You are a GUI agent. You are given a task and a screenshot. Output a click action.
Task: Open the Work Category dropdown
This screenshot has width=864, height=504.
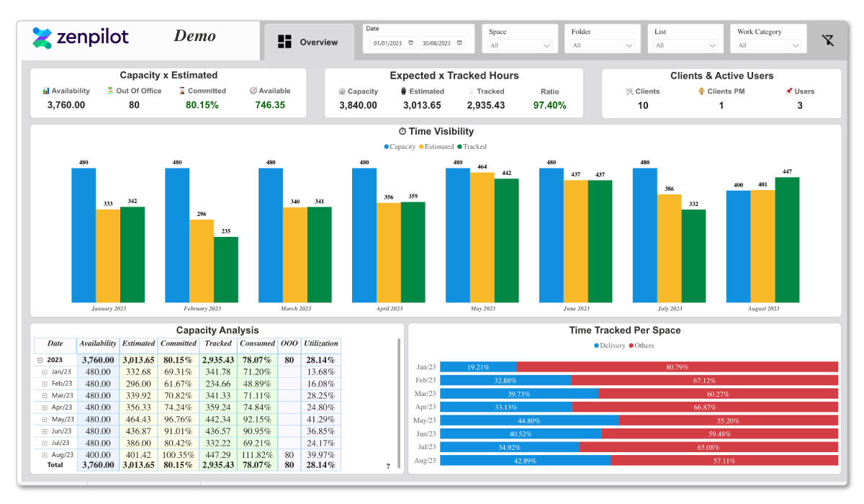coord(768,45)
